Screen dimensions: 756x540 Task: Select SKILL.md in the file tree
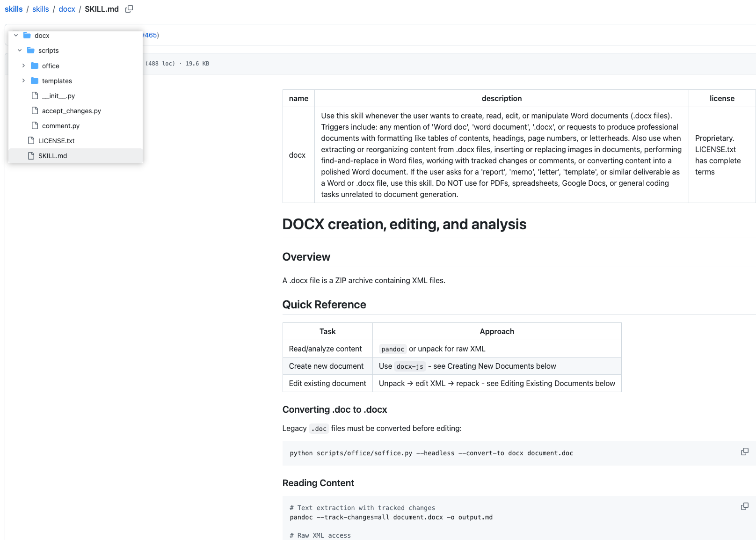pos(76,156)
